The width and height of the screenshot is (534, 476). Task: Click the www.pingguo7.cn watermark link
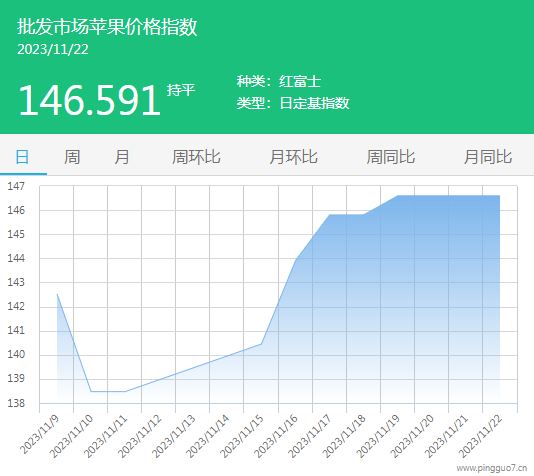[492, 468]
